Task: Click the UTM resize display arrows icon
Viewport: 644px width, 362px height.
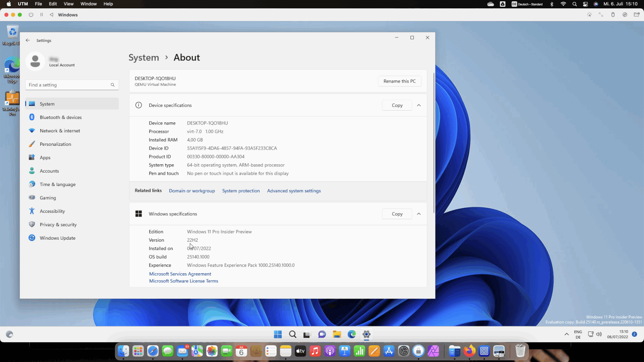Action: [x=601, y=15]
